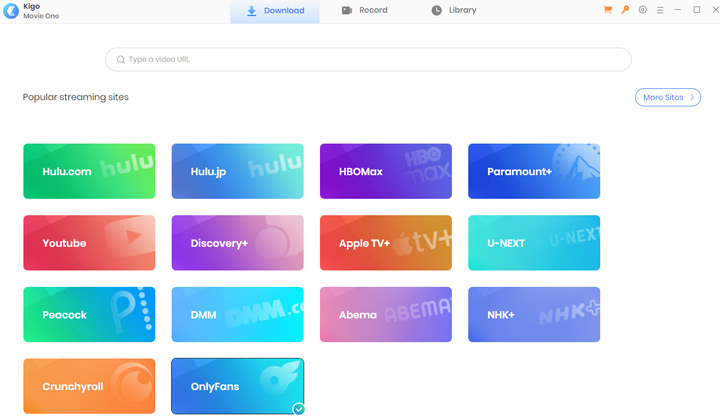The width and height of the screenshot is (720, 418).
Task: Open the DMM site tile
Action: (x=237, y=315)
